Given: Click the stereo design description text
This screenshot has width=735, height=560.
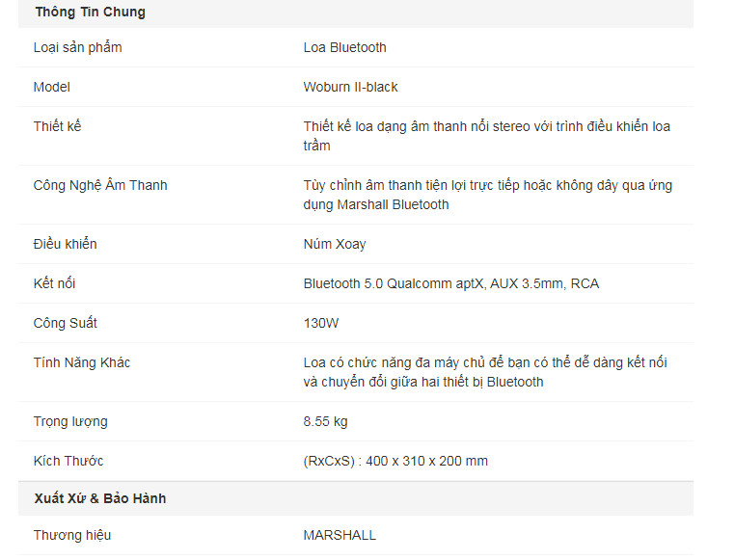Looking at the screenshot, I should click(486, 136).
